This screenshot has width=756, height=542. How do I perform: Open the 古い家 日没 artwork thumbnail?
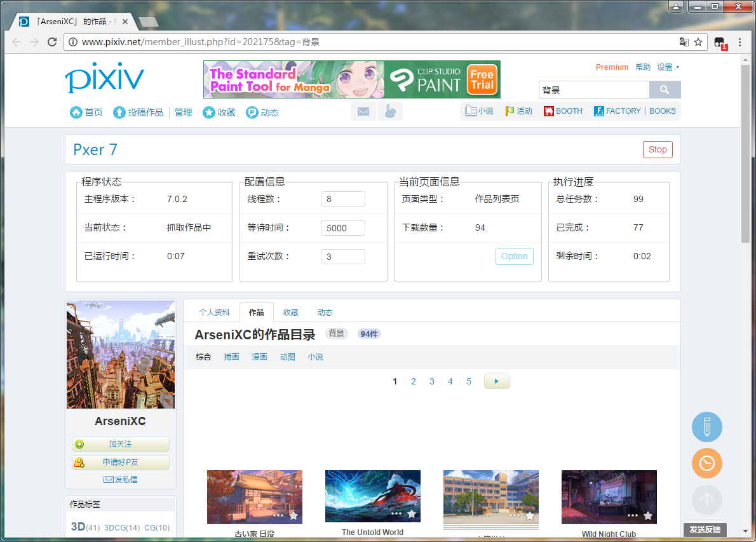pyautogui.click(x=255, y=497)
